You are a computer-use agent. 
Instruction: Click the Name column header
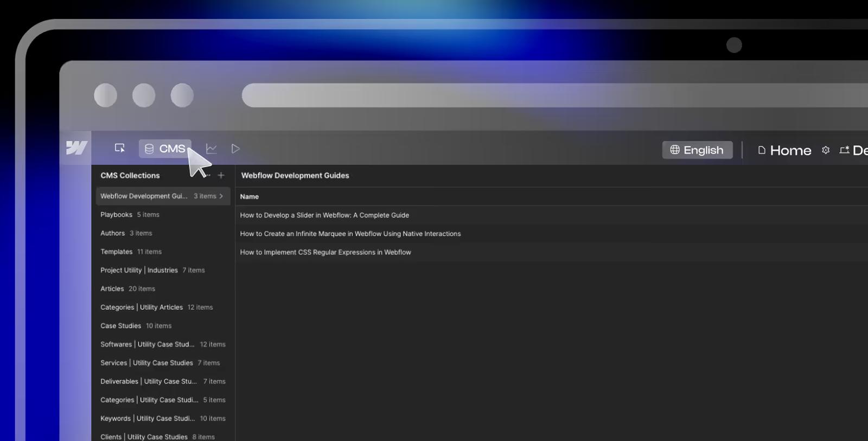(x=250, y=196)
